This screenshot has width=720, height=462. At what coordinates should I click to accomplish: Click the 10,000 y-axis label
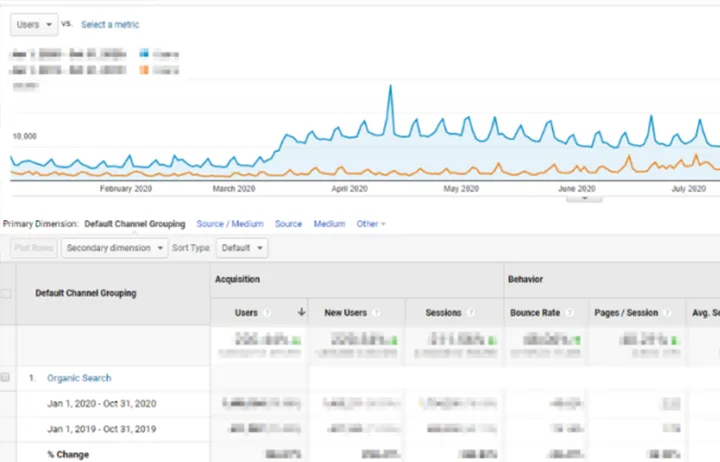[x=25, y=136]
